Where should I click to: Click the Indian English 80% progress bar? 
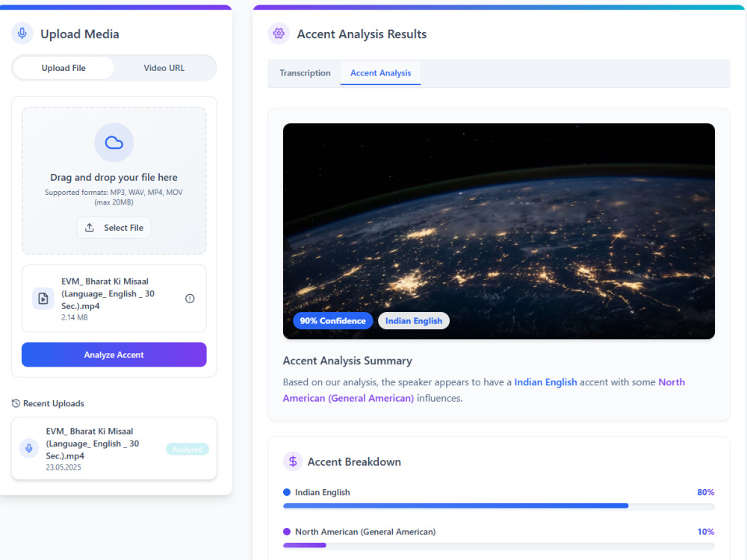coord(499,505)
